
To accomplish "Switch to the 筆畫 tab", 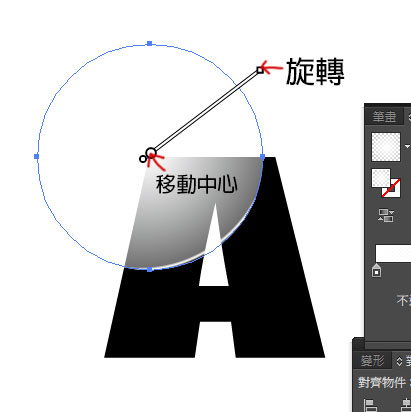I will [x=384, y=117].
